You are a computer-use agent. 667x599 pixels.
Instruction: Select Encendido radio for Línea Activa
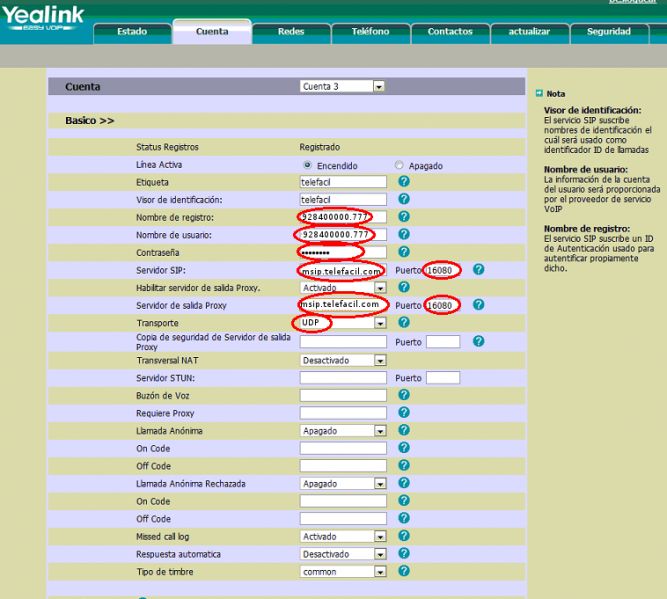(307, 165)
